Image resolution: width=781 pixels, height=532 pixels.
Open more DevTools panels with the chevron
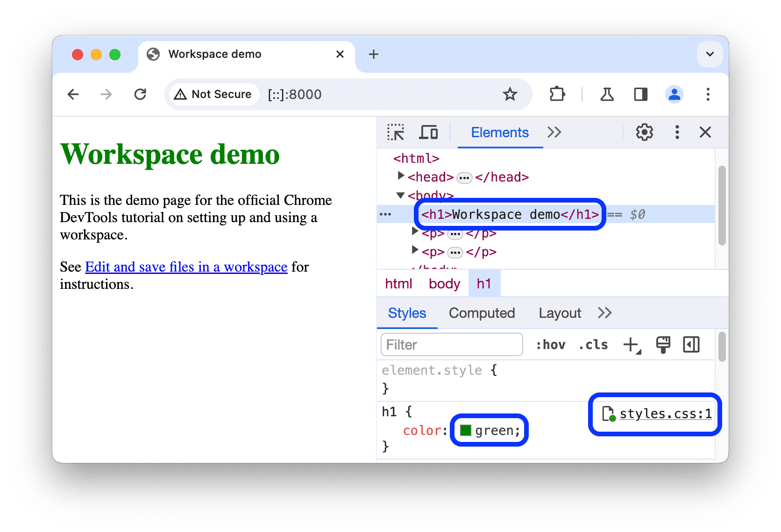coord(554,133)
